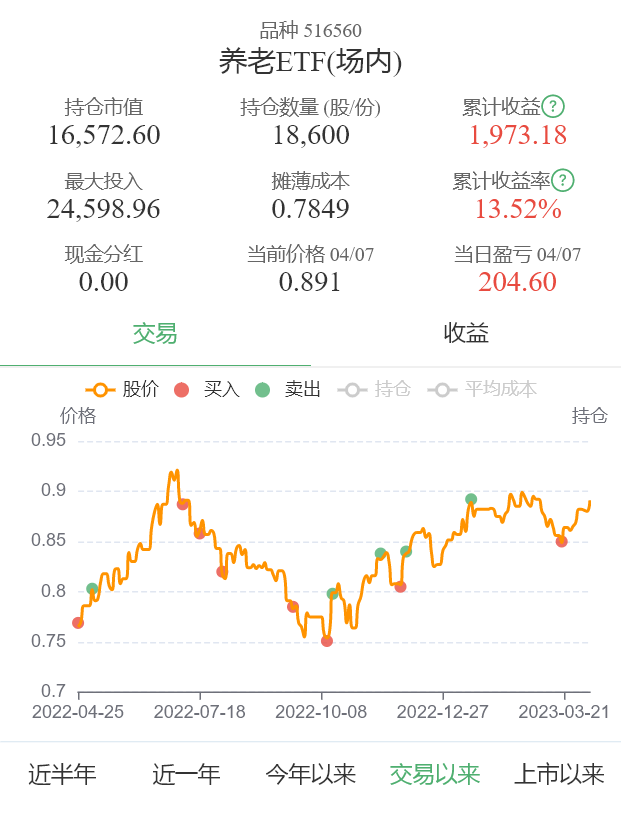Select 上市以来 time range
Image resolution: width=621 pixels, height=813 pixels.
pyautogui.click(x=559, y=774)
